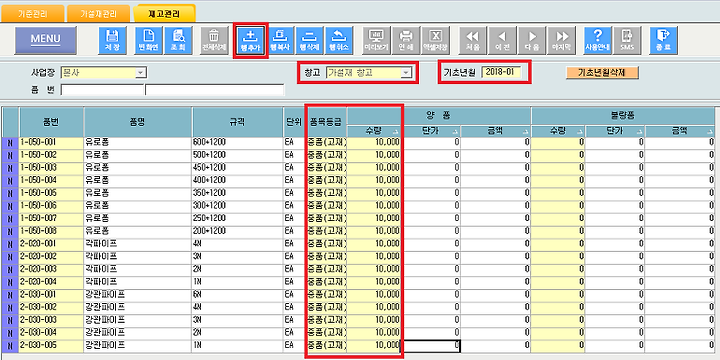This screenshot has width=720, height=360.
Task: Switch to the 가설재관리 tab
Action: click(98, 14)
